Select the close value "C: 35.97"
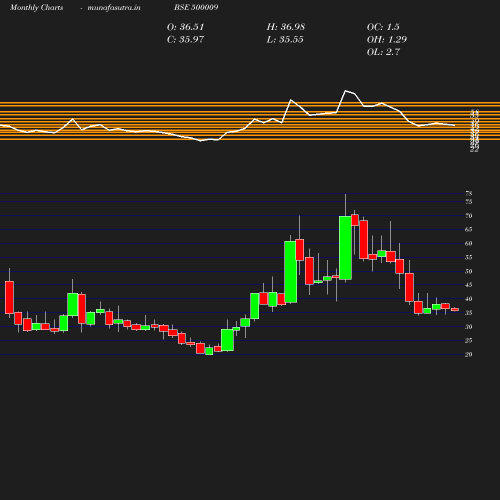Viewport: 500px width, 500px height. point(185,40)
